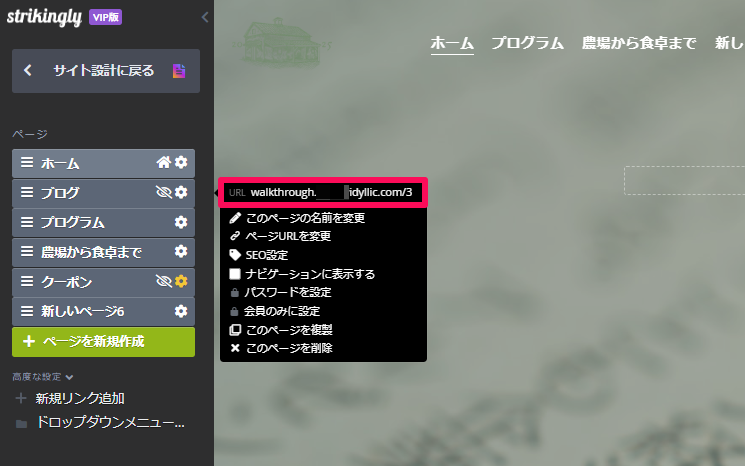The width and height of the screenshot is (745, 466).
Task: Grab the drag handle of クーポン row
Action: (27, 281)
